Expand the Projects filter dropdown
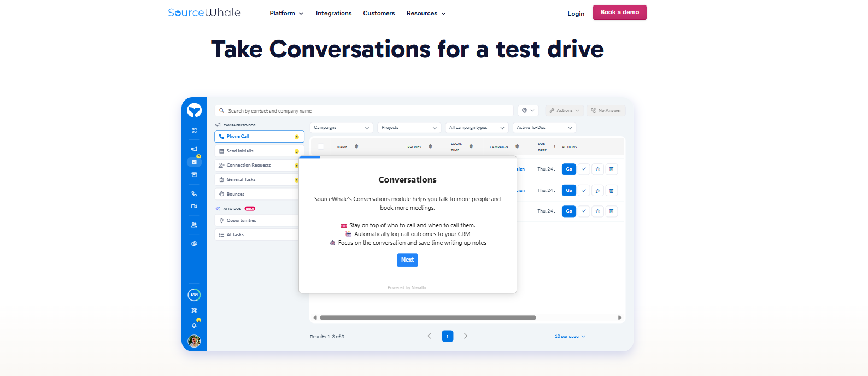Image resolution: width=868 pixels, height=376 pixels. 409,127
